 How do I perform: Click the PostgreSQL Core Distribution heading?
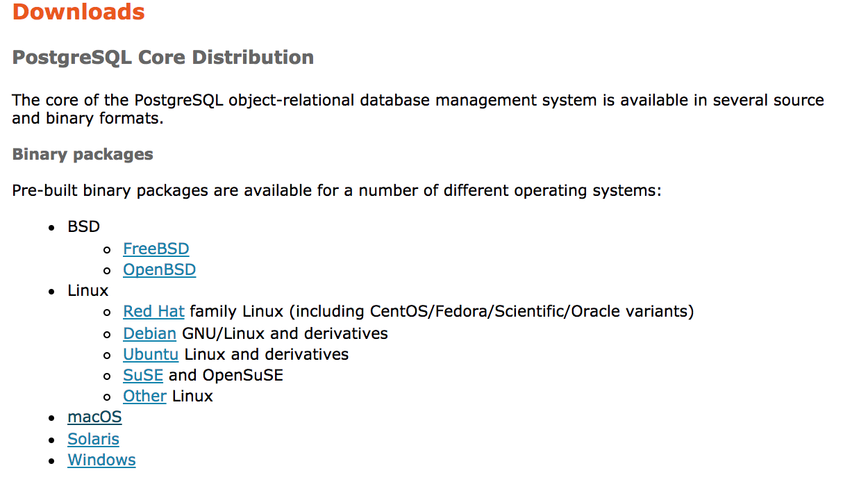tap(162, 57)
